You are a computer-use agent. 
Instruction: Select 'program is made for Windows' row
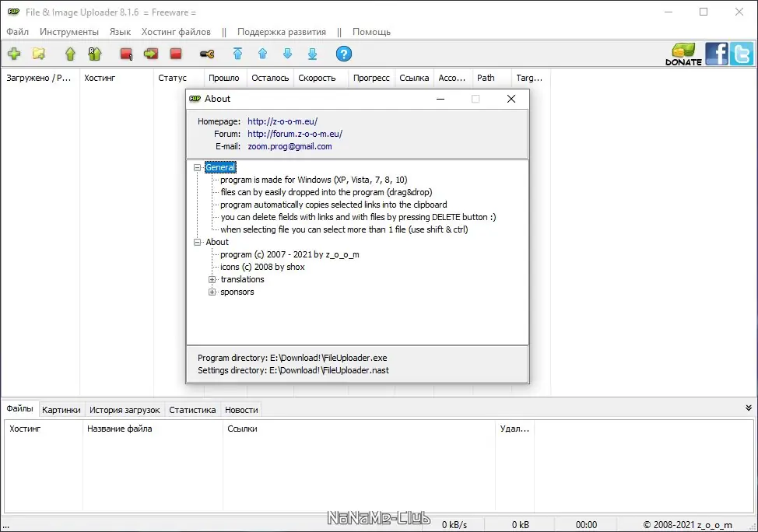[x=314, y=180]
